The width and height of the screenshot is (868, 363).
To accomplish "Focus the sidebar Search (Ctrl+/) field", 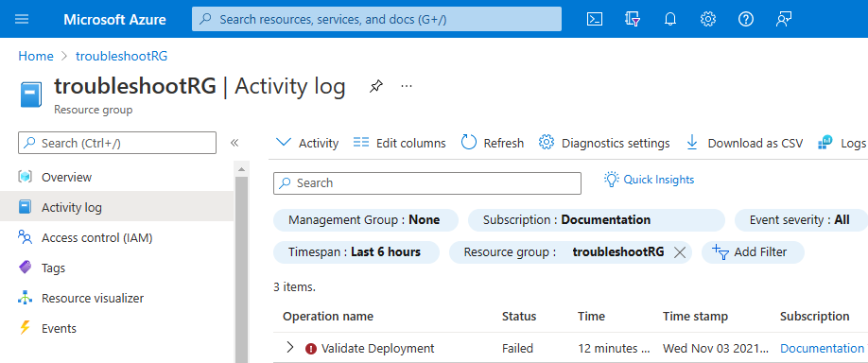I will [x=117, y=143].
